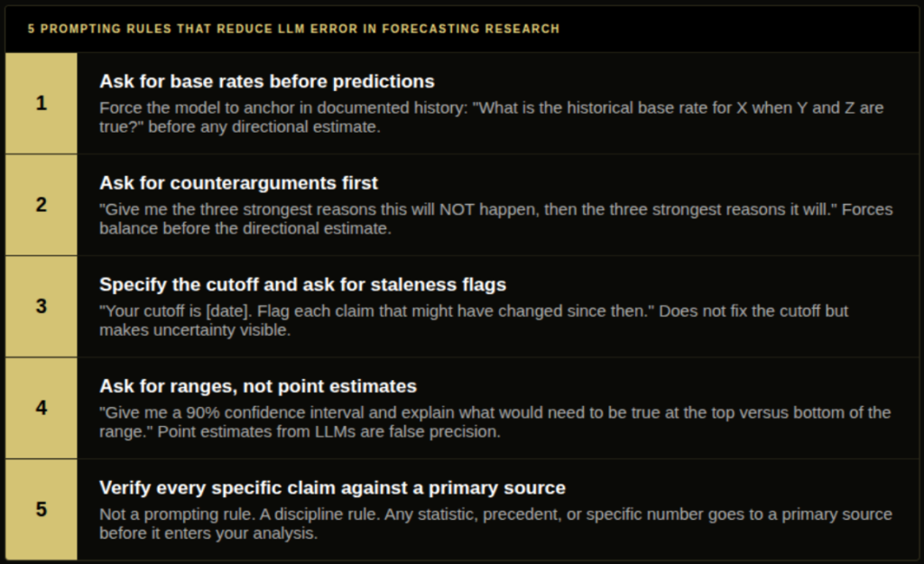Image resolution: width=924 pixels, height=564 pixels.
Task: Click description starting 'Not a prompting rule'
Action: point(495,523)
